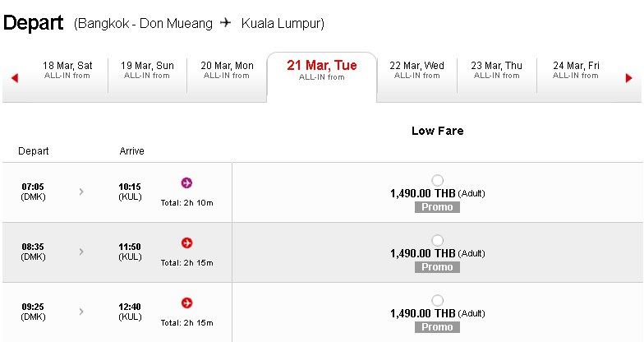The width and height of the screenshot is (644, 342).
Task: Select the 20 Mar, Mon date tab
Action: click(x=227, y=70)
